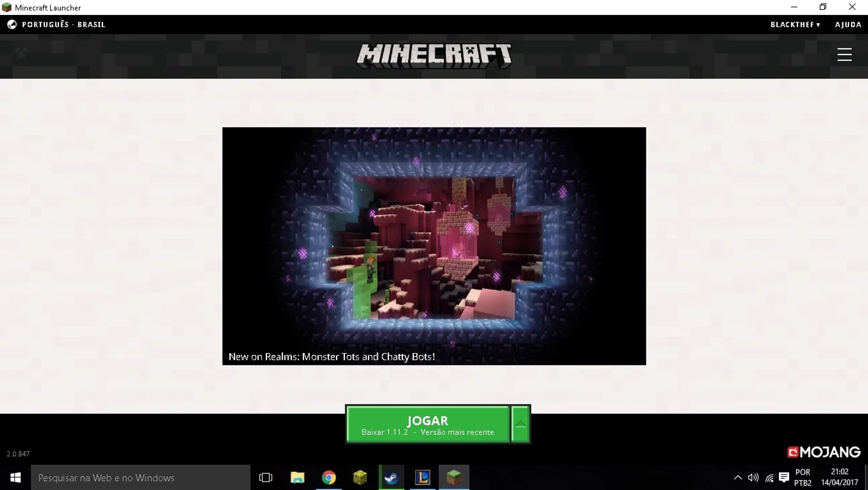Switch to Steam on the taskbar
Viewport: 868px width, 490px height.
tap(391, 478)
